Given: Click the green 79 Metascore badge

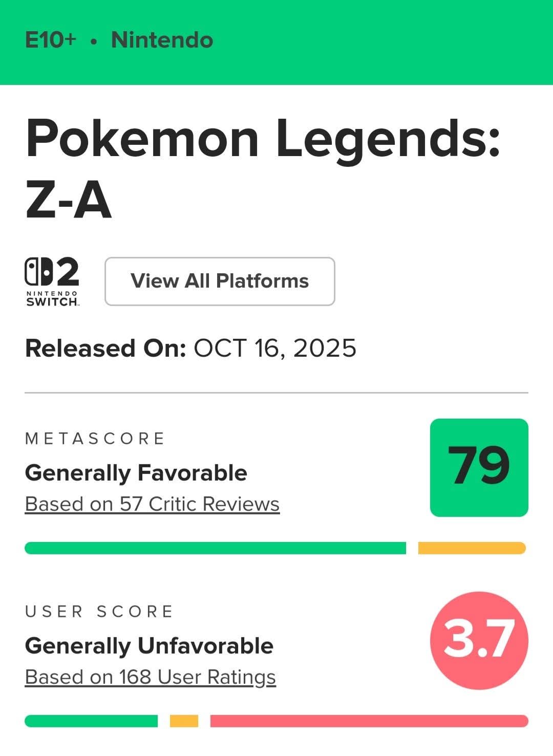Looking at the screenshot, I should click(479, 467).
